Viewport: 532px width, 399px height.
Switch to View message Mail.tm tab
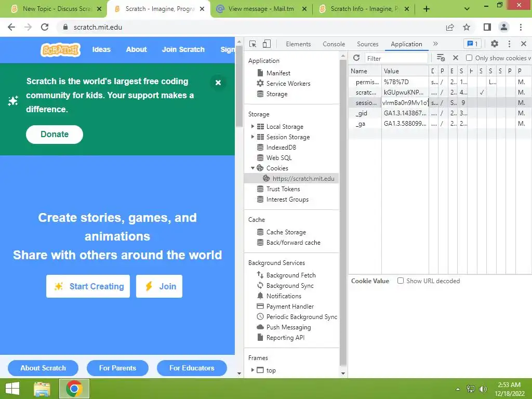point(261,9)
